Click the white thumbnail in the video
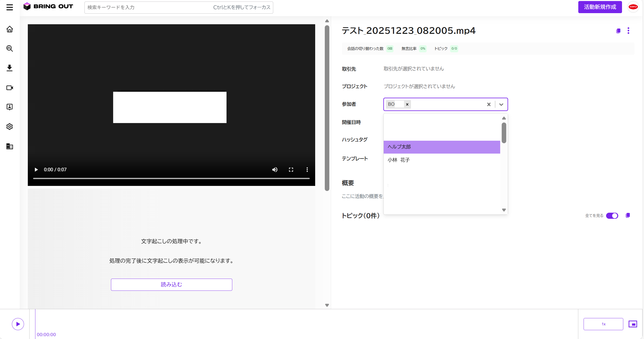Image resolution: width=644 pixels, height=339 pixels. (x=170, y=107)
